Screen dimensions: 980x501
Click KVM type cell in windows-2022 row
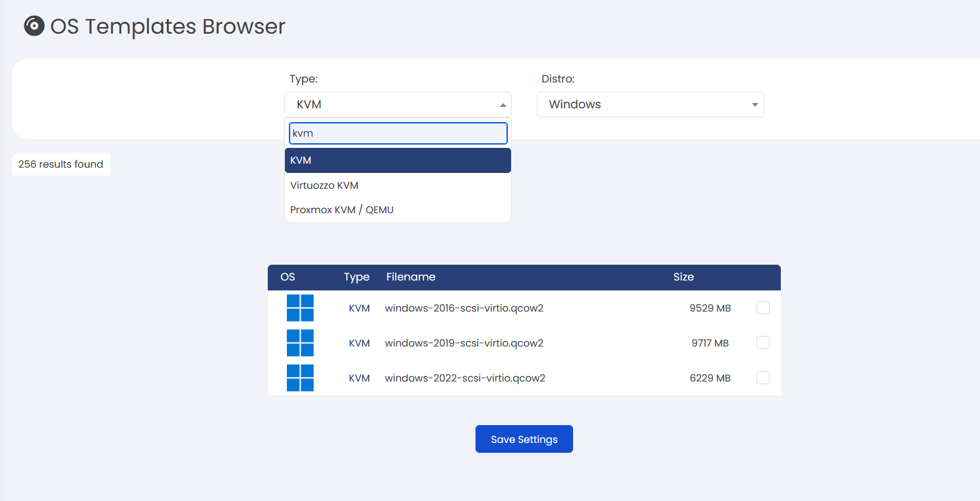[359, 378]
